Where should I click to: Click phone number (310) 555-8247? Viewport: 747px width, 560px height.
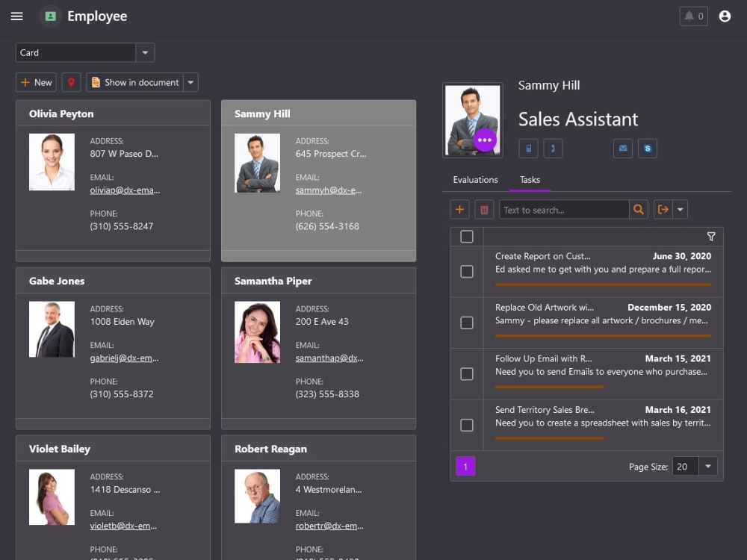pos(122,226)
